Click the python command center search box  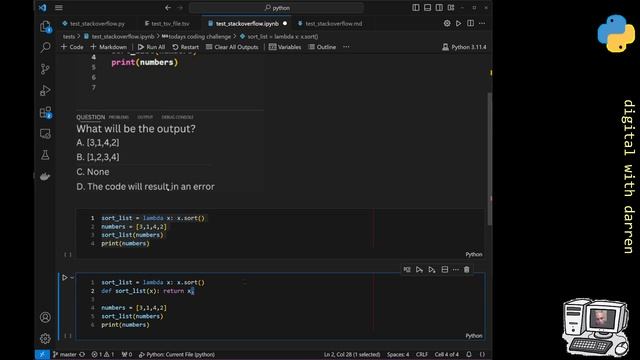(x=276, y=8)
